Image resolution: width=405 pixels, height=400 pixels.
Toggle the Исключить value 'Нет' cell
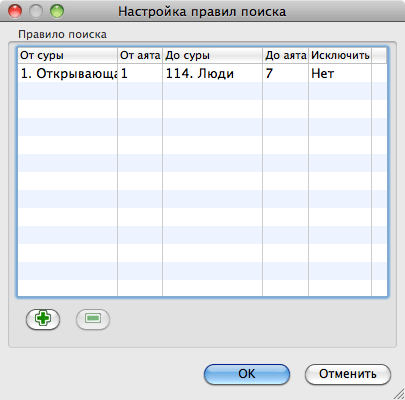tap(340, 73)
